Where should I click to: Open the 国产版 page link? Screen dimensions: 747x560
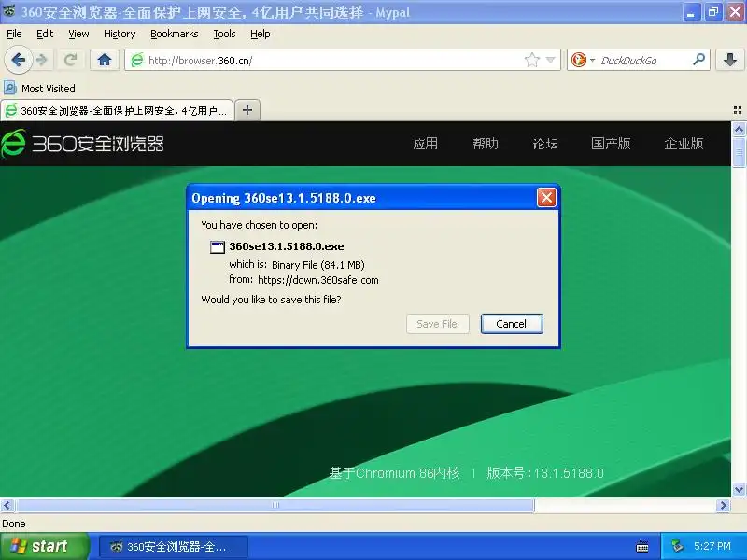(611, 144)
